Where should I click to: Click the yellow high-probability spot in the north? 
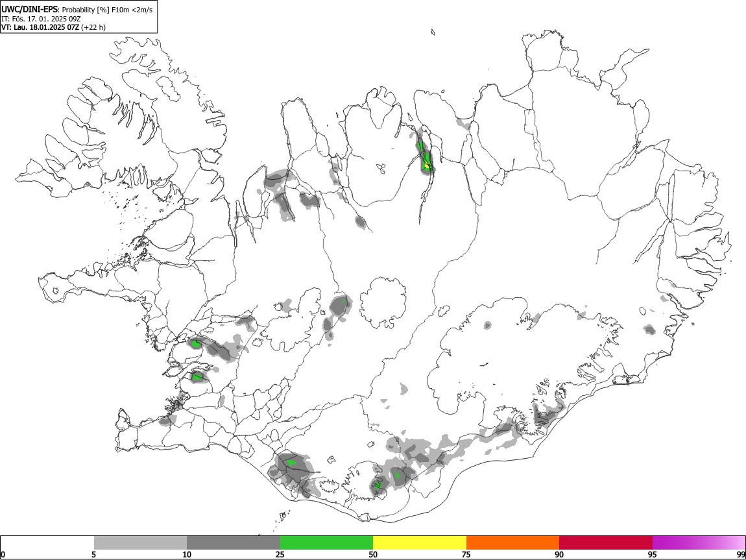pos(427,166)
